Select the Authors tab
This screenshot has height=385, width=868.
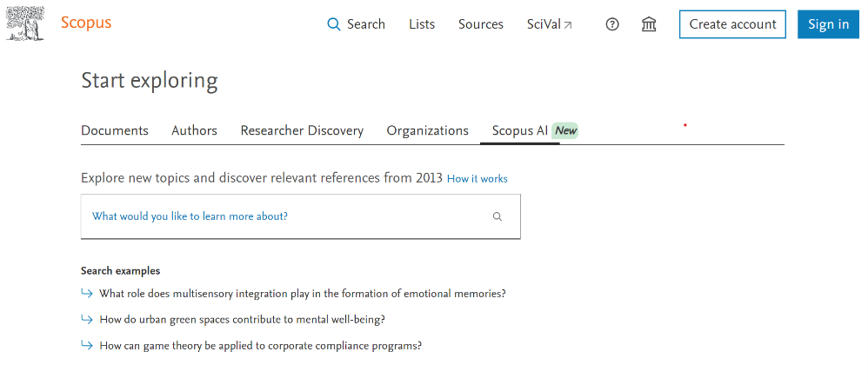pyautogui.click(x=194, y=130)
